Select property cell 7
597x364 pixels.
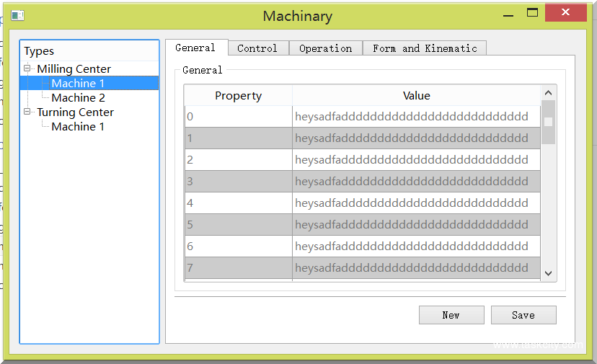coord(239,268)
